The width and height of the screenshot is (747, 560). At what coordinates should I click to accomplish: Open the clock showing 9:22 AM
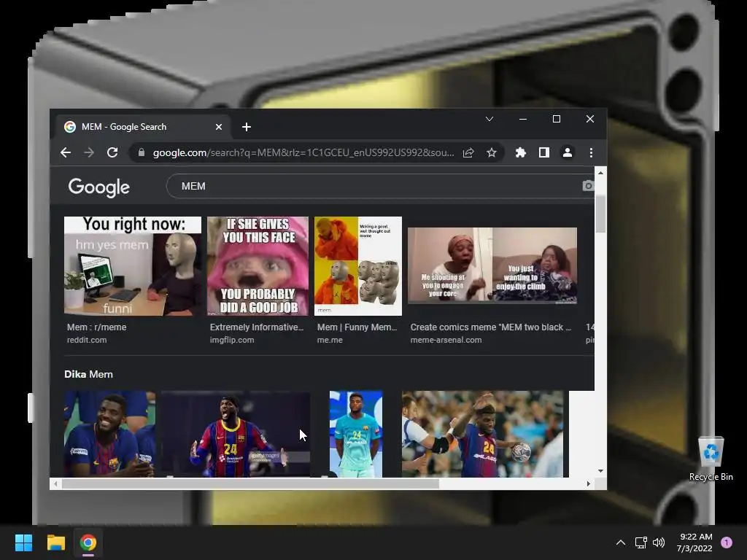point(694,542)
